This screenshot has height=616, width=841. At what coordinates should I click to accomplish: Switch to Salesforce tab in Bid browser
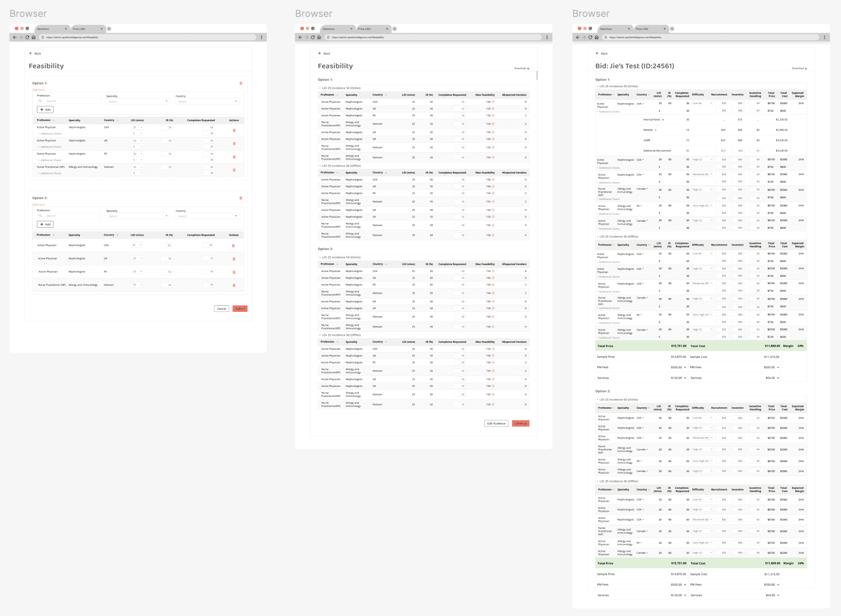coord(606,29)
